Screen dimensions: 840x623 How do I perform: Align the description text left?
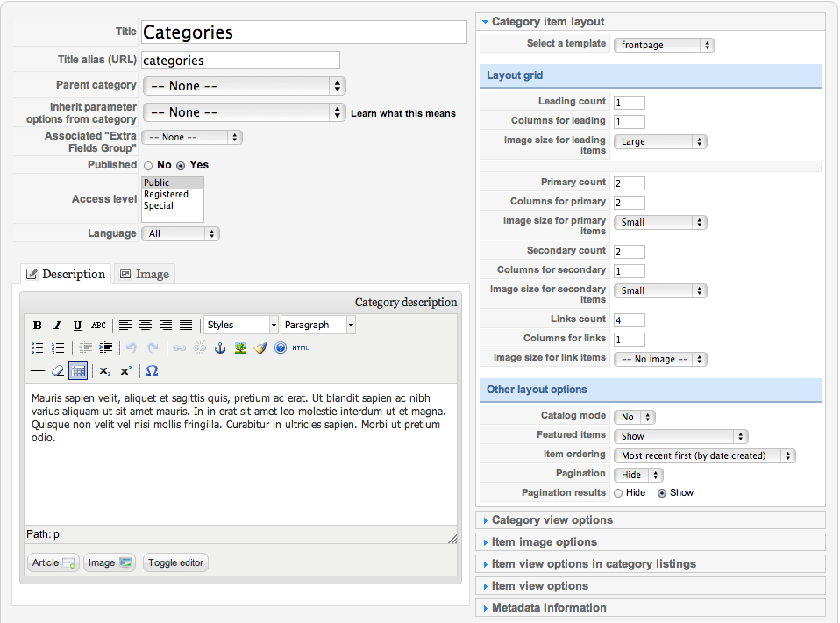125,325
